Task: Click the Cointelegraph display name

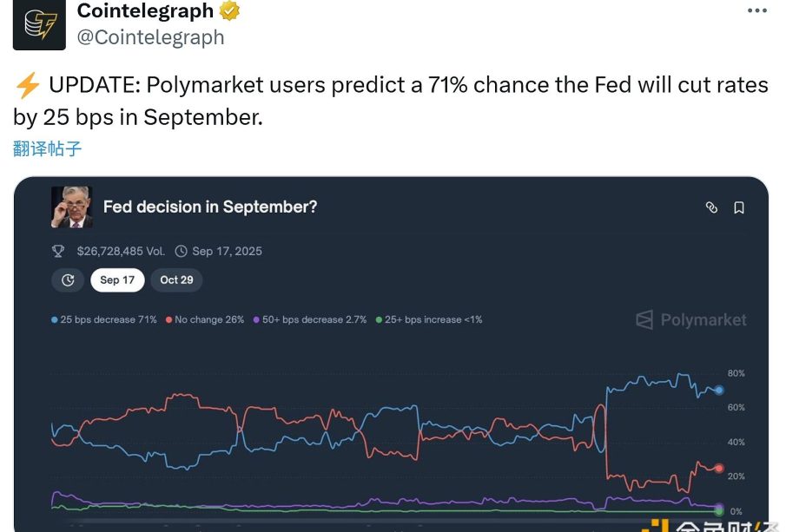Action: pos(145,11)
